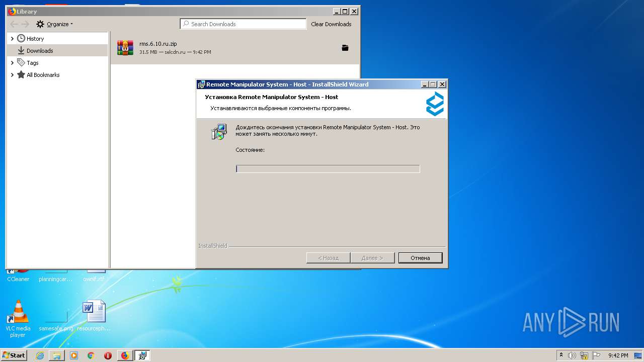Image resolution: width=644 pixels, height=362 pixels.
Task: Open Windows Explorer from the taskbar
Action: [x=57, y=355]
